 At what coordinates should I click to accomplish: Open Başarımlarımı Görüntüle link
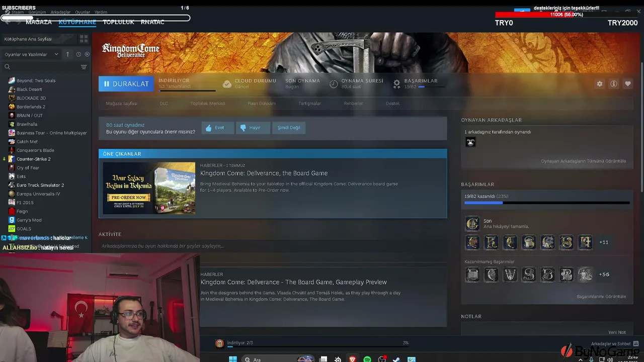point(601,297)
